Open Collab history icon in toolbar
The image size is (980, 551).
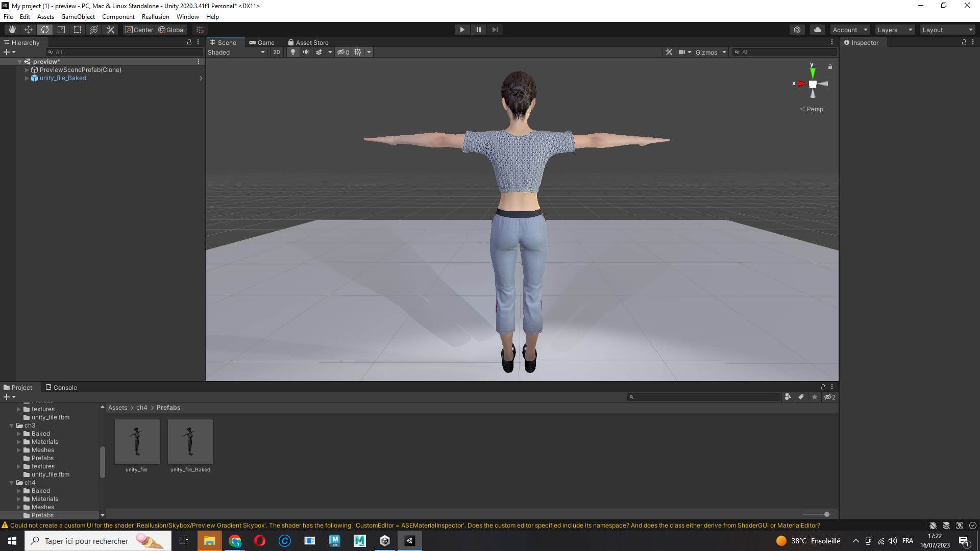(x=797, y=30)
